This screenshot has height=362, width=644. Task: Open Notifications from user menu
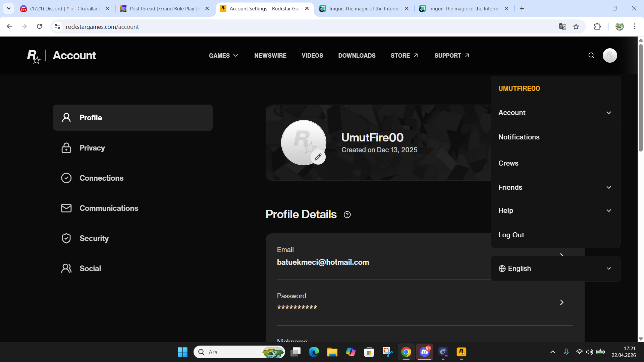(x=555, y=137)
